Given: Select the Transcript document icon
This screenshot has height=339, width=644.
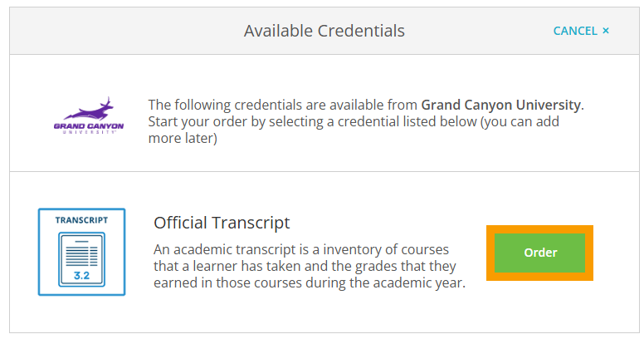Looking at the screenshot, I should pos(81,252).
